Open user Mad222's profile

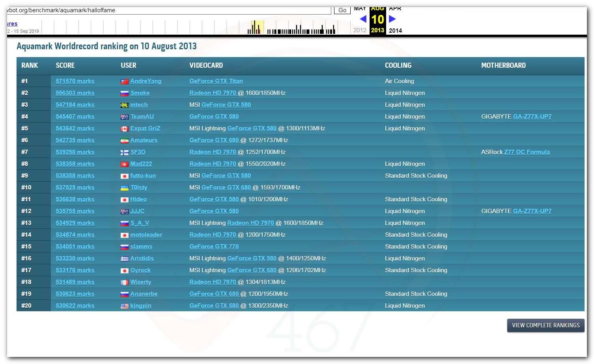tap(141, 164)
